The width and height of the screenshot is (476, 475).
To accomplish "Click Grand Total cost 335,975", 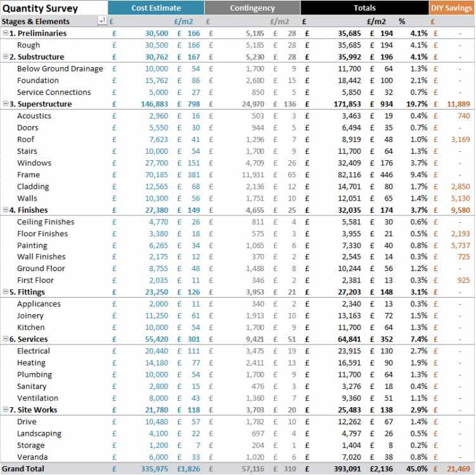I will 154,469.
